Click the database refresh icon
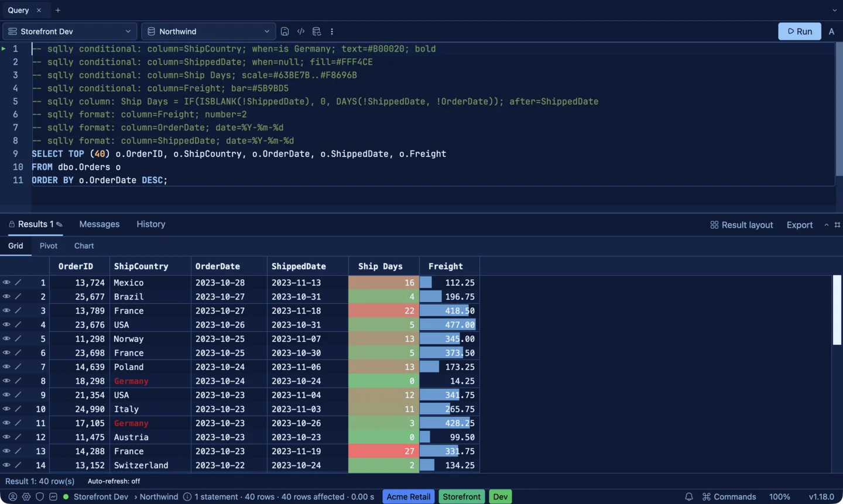 point(317,32)
